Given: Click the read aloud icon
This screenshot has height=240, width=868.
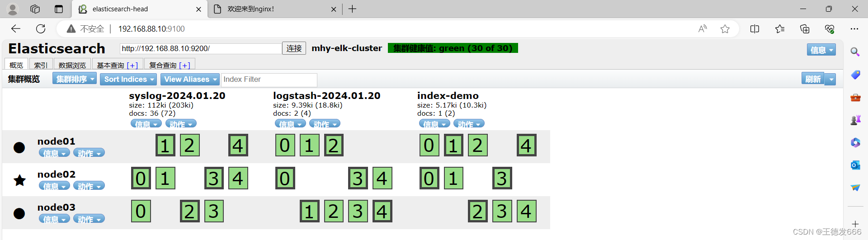Looking at the screenshot, I should click(x=703, y=29).
